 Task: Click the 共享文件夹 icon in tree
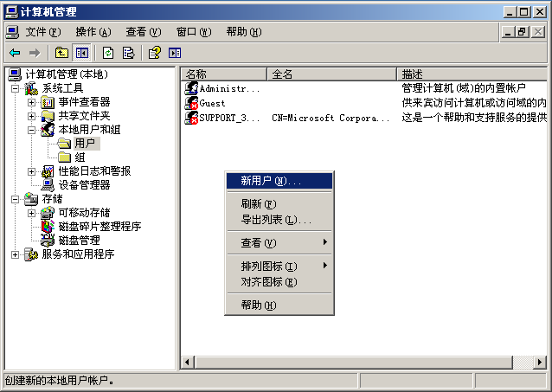(x=48, y=116)
